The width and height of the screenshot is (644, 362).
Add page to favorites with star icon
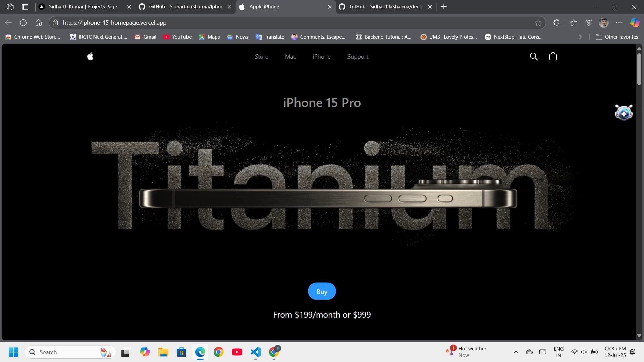click(538, 23)
